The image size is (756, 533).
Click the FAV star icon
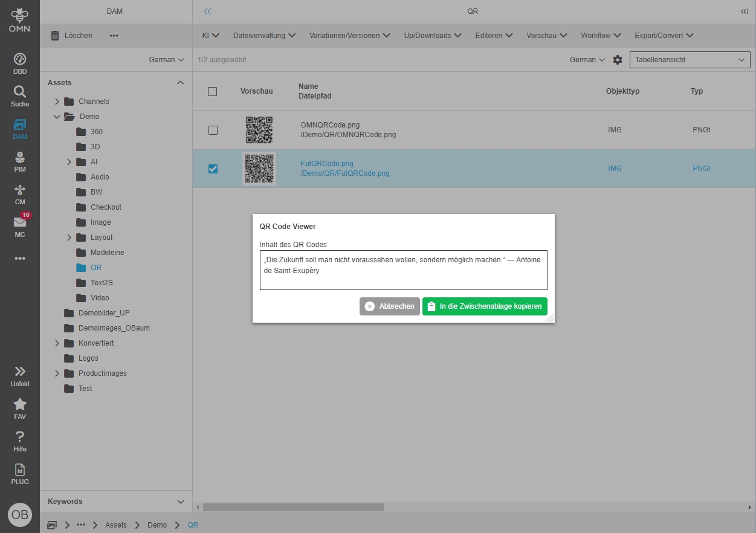(x=20, y=408)
